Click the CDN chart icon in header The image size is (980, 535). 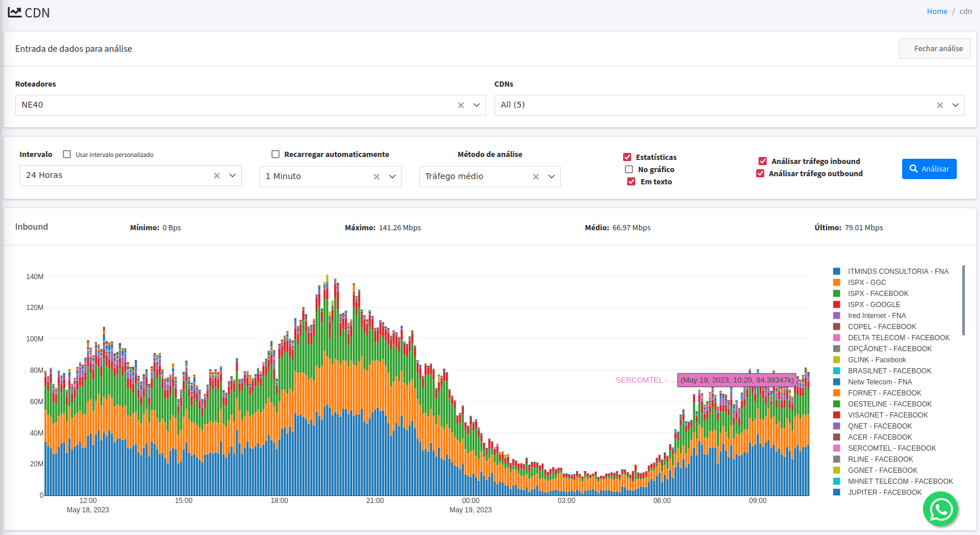click(x=15, y=12)
